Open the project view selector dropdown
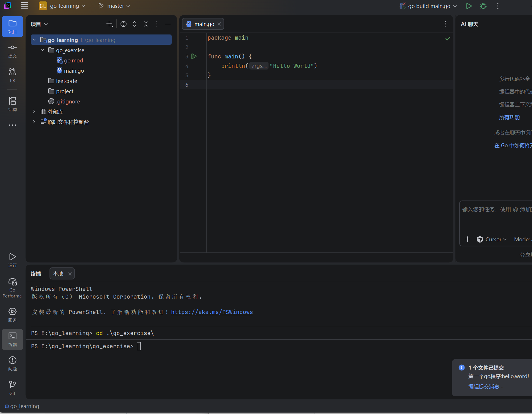The image size is (532, 414). pyautogui.click(x=39, y=24)
